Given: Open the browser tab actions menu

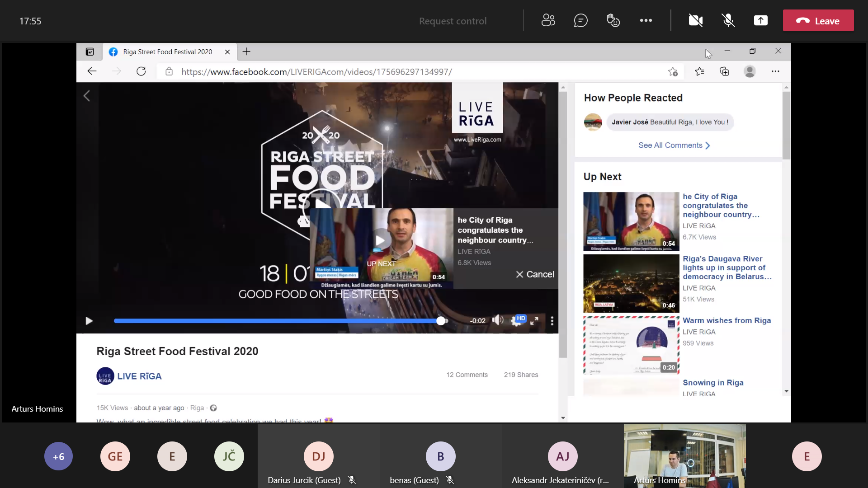Looking at the screenshot, I should 90,52.
